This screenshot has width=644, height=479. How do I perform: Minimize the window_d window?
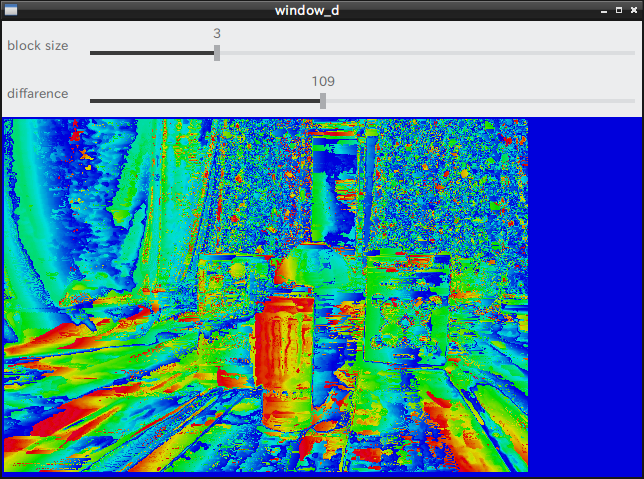(604, 11)
